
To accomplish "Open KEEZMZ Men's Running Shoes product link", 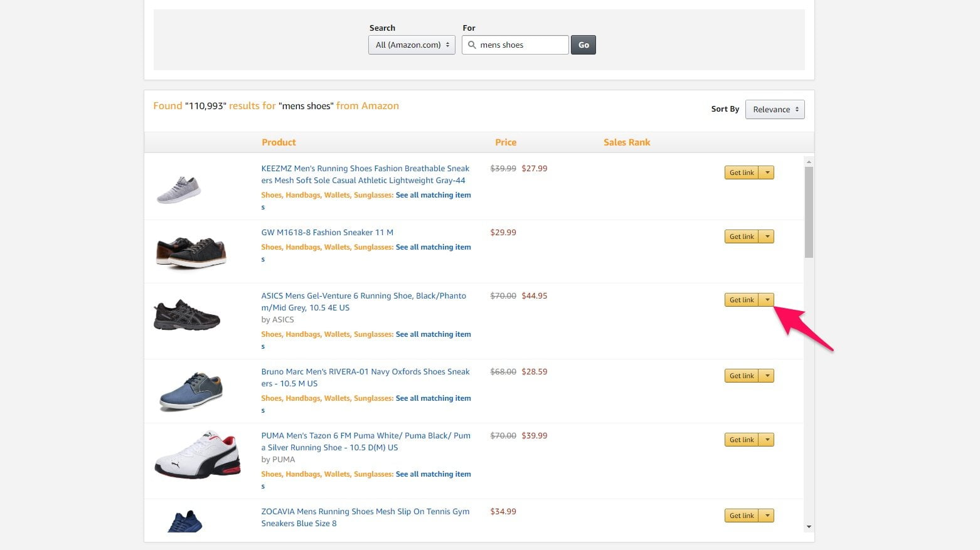I will [365, 174].
